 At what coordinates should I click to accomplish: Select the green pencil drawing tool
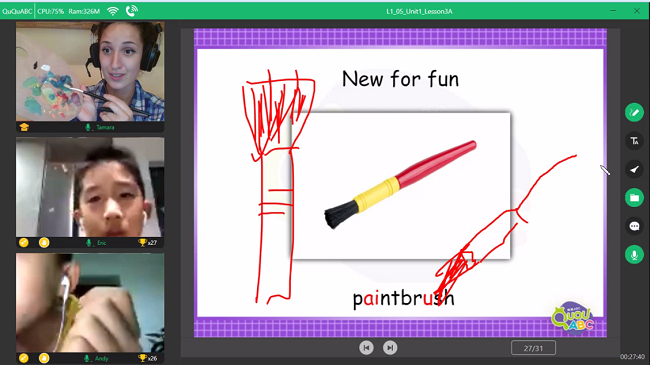coord(634,112)
